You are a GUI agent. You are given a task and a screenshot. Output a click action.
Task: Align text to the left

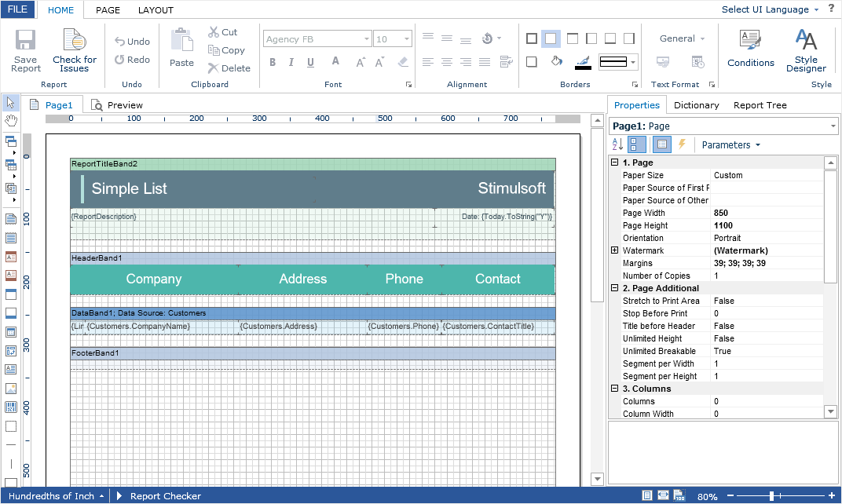[x=428, y=62]
